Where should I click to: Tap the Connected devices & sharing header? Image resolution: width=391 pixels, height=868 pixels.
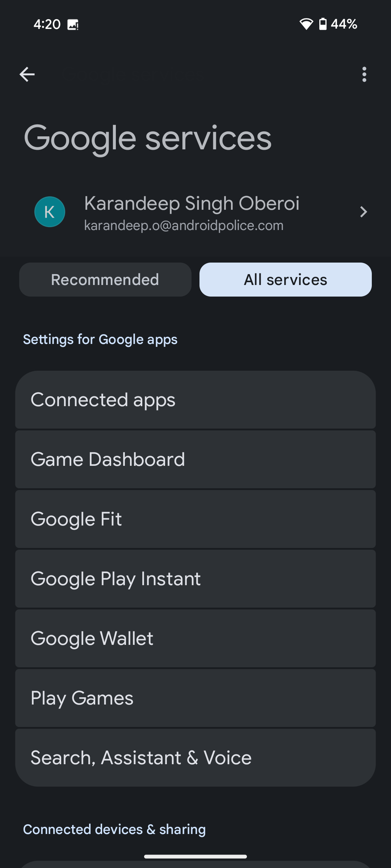tap(114, 829)
